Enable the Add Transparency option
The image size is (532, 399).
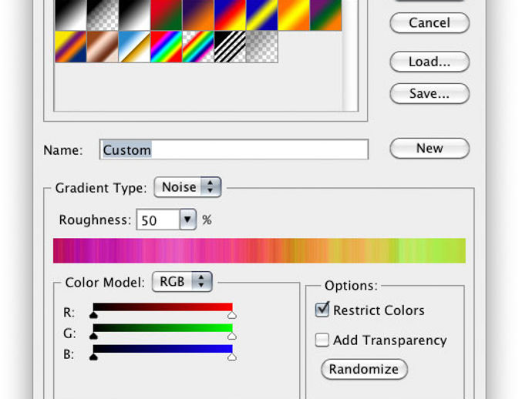(322, 340)
